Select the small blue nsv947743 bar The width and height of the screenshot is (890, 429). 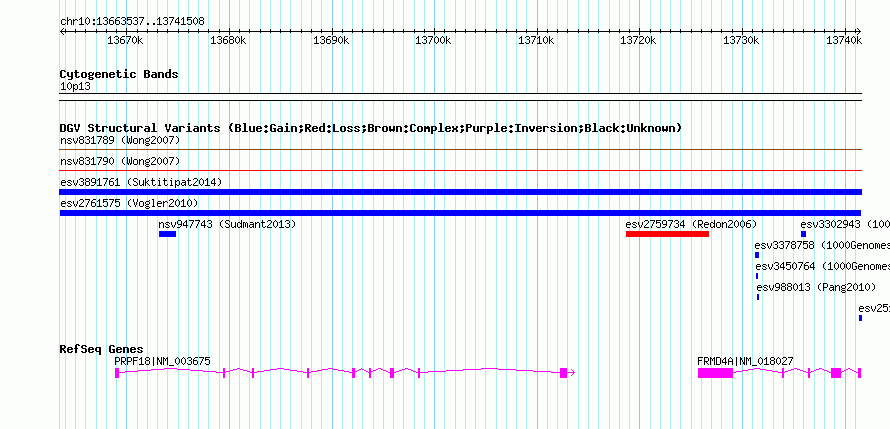[x=167, y=234]
